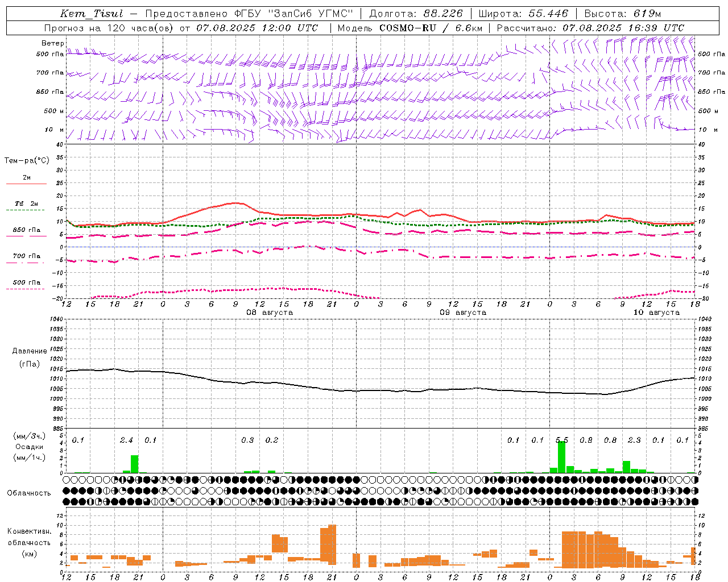Click the (мм/1ч.) units label
This screenshot has height=582, width=728.
[x=28, y=458]
